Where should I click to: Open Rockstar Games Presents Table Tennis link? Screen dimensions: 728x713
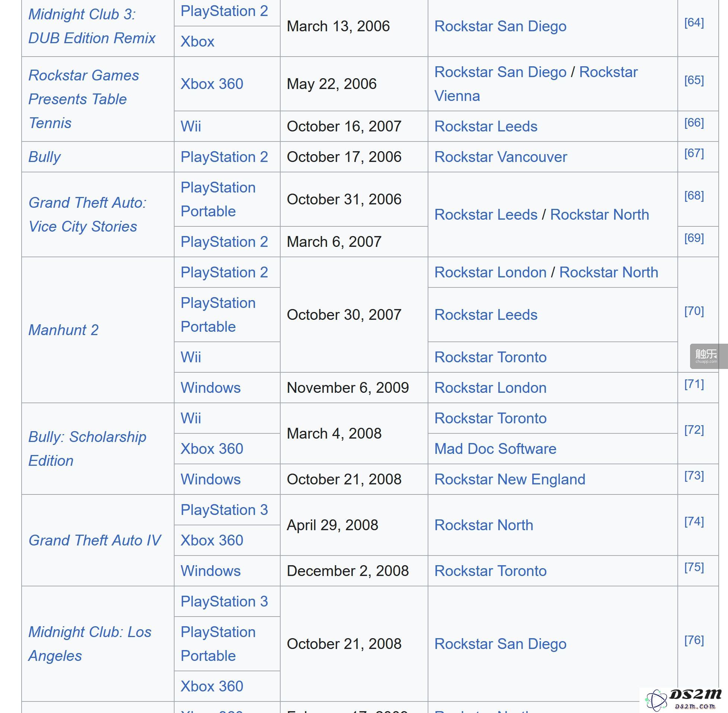[x=84, y=99]
